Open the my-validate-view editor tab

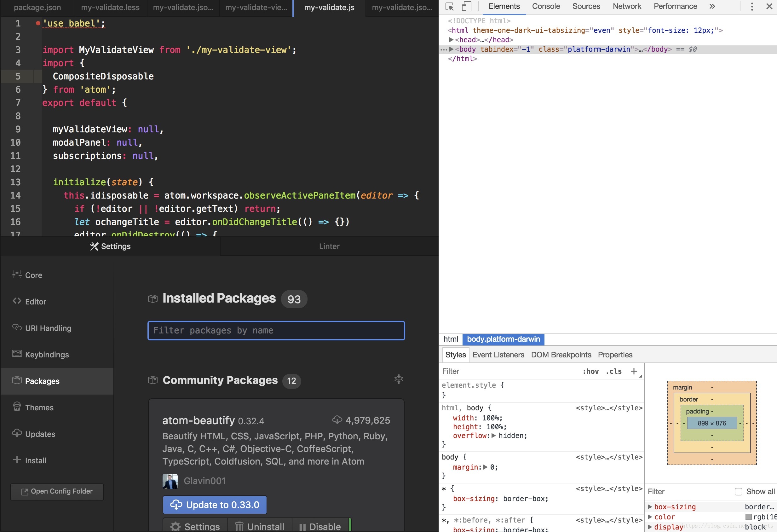coord(256,7)
